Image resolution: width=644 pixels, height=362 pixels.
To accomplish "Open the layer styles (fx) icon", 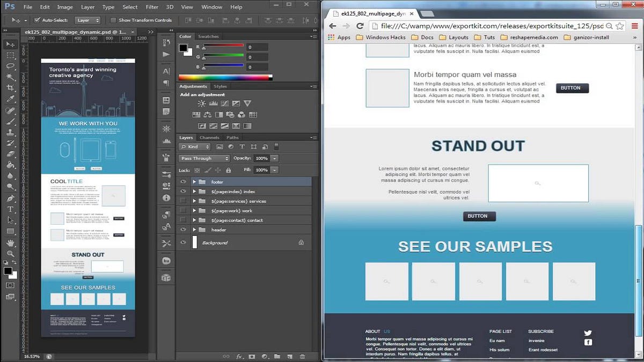I will point(240,357).
